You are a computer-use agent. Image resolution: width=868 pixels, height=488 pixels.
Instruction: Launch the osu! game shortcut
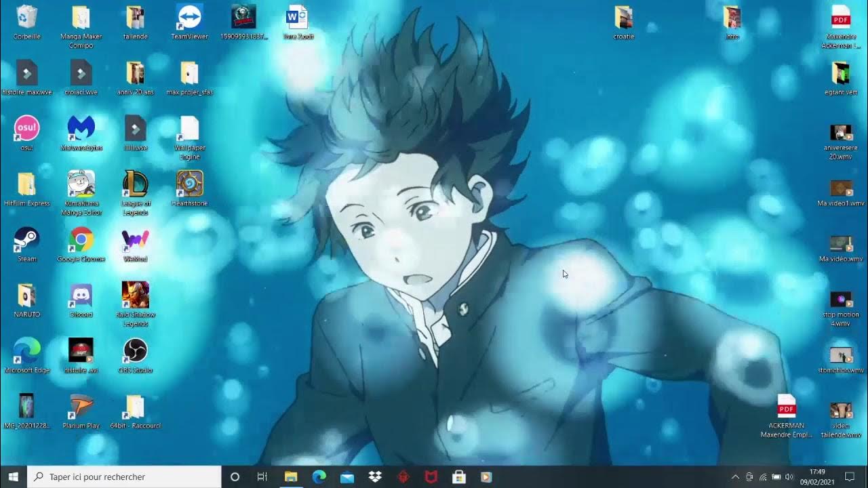[x=27, y=134]
